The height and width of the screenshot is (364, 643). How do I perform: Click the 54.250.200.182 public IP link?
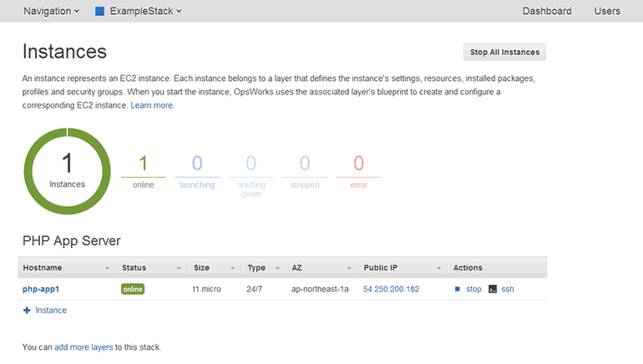click(x=391, y=289)
